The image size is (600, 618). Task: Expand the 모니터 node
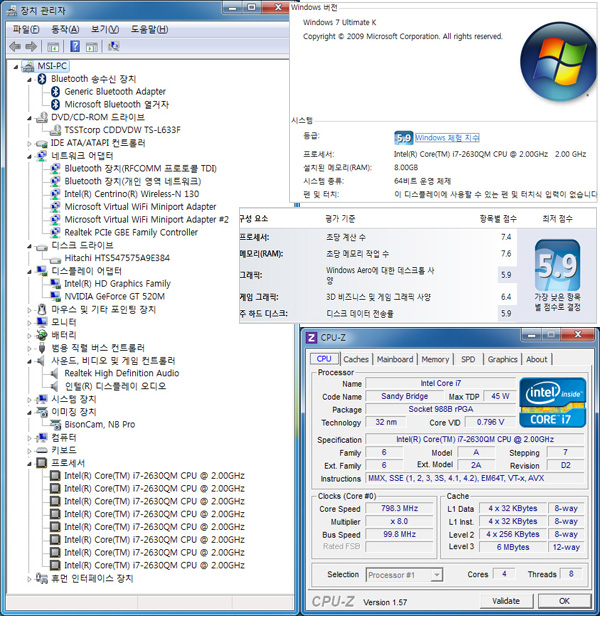pos(29,323)
